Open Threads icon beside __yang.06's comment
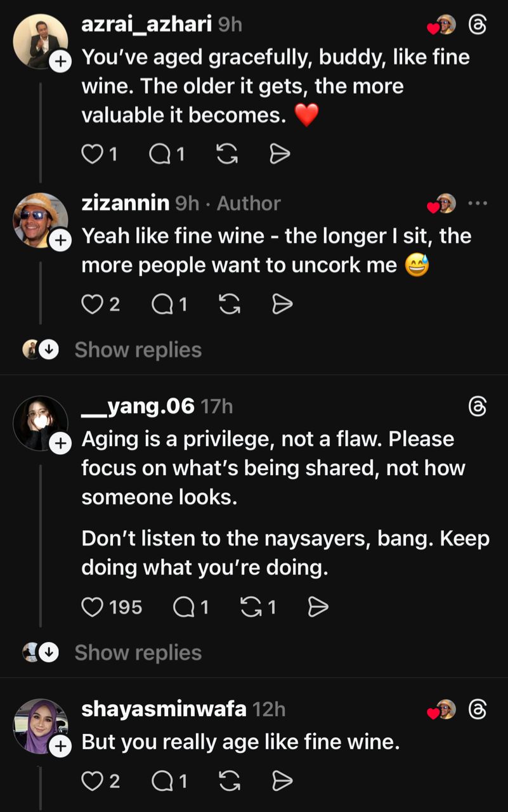This screenshot has height=812, width=508. point(477,407)
